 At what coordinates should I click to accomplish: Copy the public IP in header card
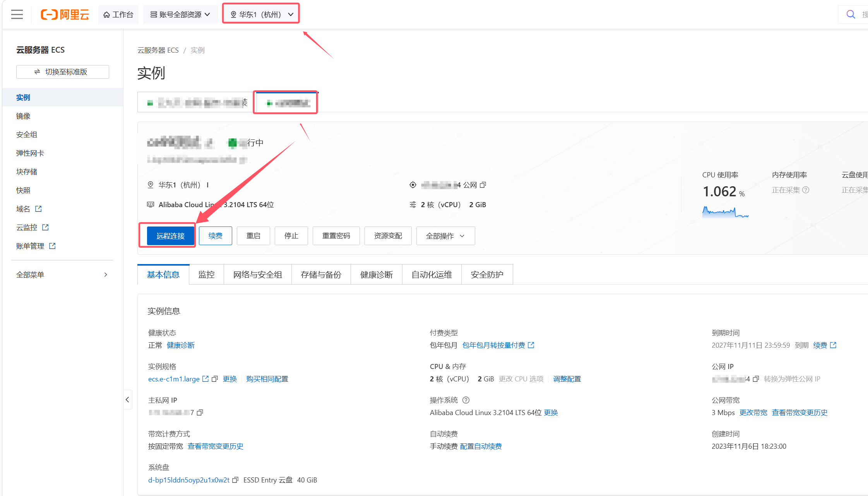coord(483,185)
